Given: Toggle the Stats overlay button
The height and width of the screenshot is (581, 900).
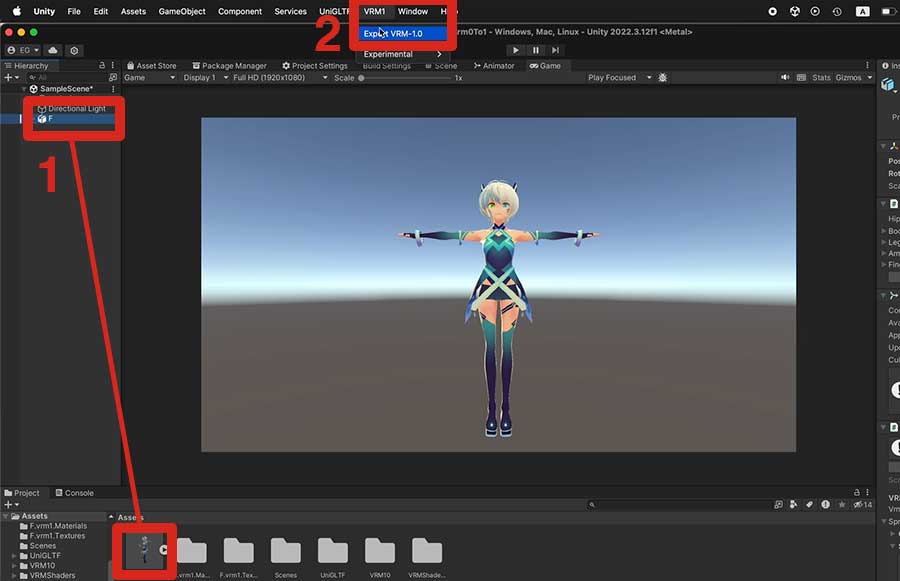Looking at the screenshot, I should (x=821, y=78).
